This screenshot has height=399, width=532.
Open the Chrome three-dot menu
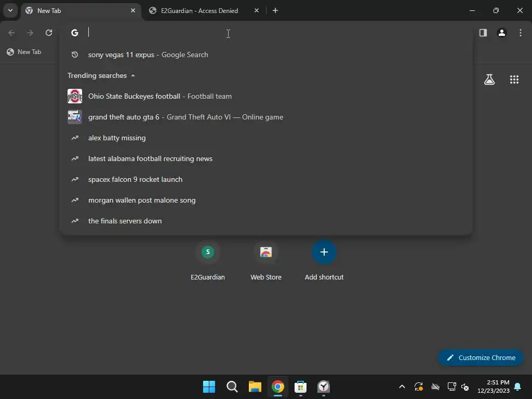[x=521, y=33]
